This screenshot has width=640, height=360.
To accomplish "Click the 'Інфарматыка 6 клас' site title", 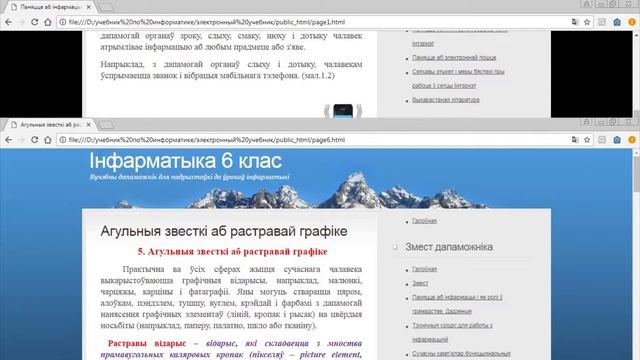I will tap(186, 161).
